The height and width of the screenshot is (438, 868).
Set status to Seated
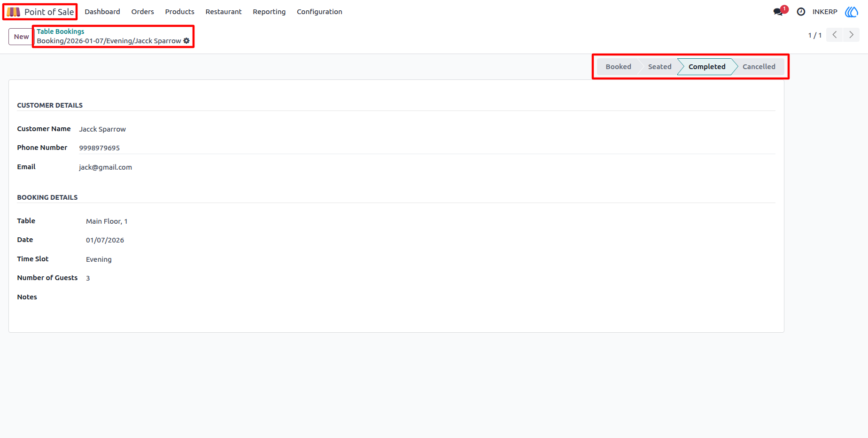[659, 67]
